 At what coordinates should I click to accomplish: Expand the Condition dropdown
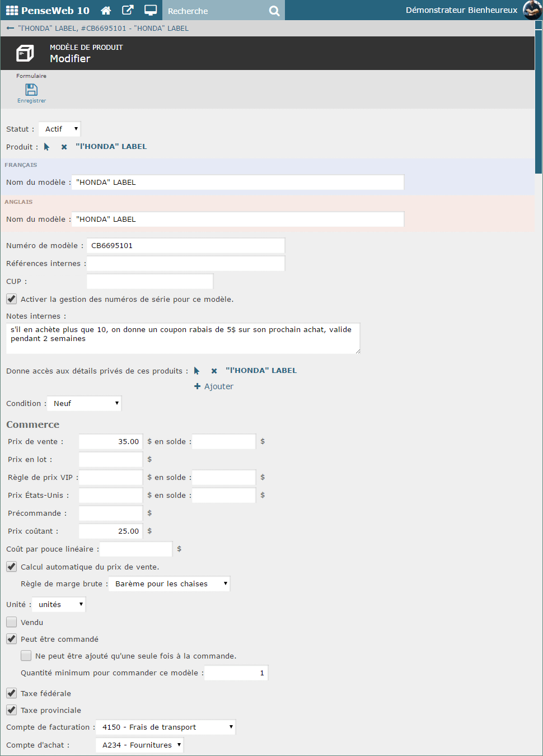[85, 403]
